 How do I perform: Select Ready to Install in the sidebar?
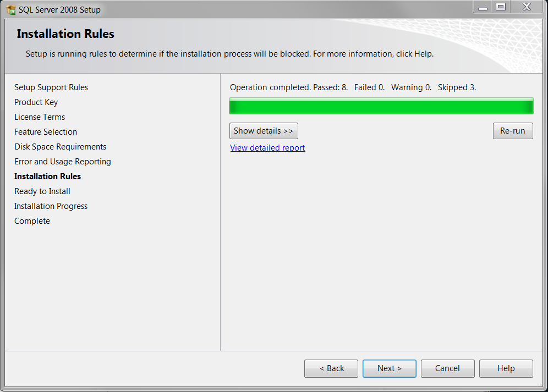coord(42,191)
